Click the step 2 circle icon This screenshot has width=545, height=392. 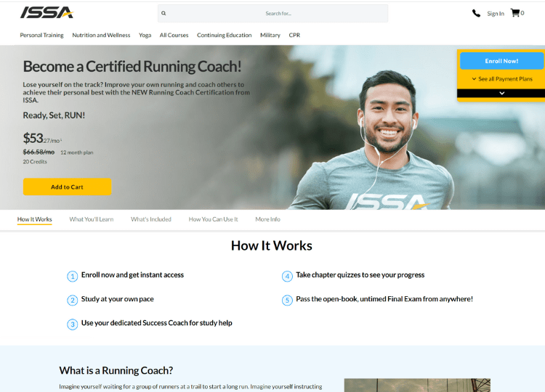(72, 301)
